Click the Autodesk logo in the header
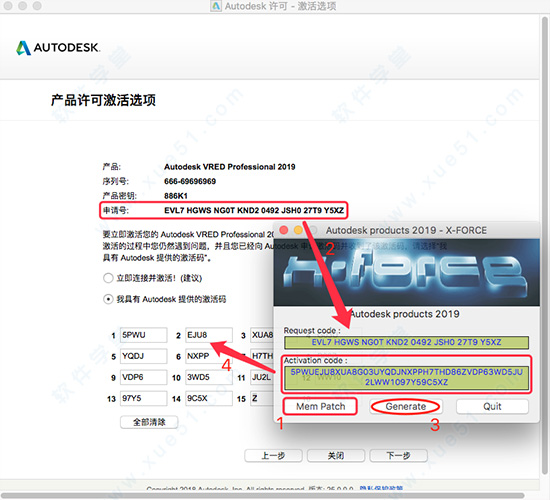The image size is (550, 500). [58, 48]
